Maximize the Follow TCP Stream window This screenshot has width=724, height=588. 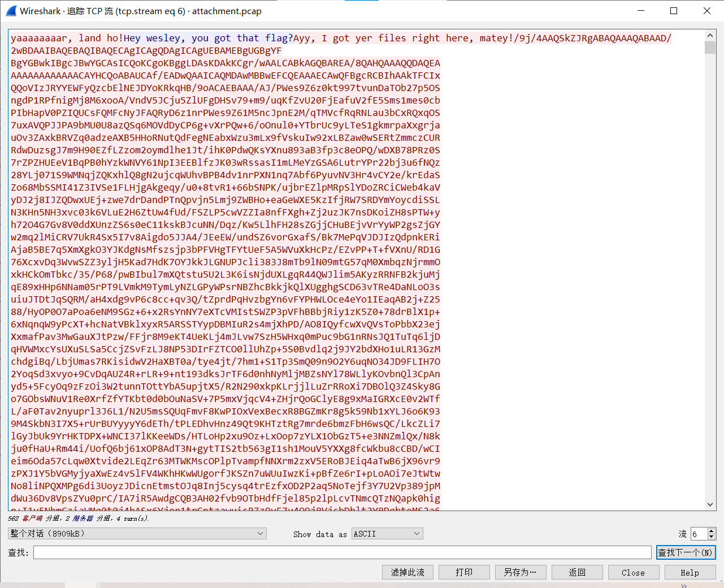coord(674,11)
